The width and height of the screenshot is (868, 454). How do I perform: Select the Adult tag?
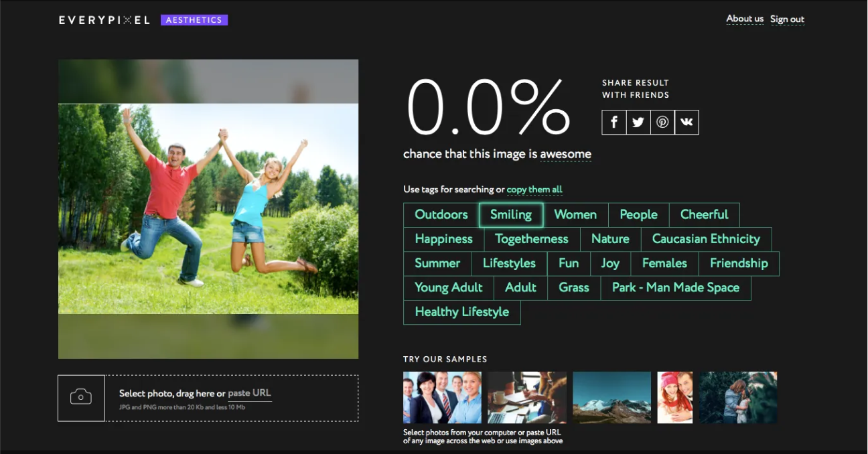[520, 288]
